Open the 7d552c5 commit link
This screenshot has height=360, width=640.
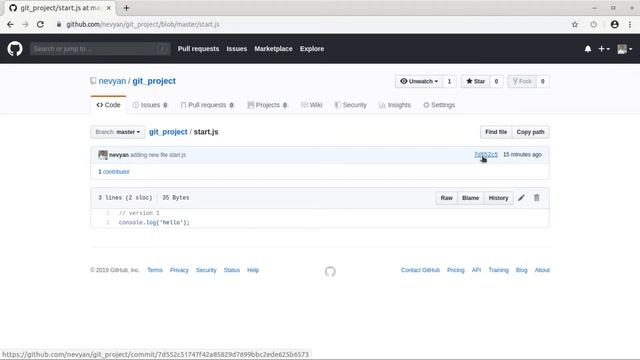click(x=486, y=154)
